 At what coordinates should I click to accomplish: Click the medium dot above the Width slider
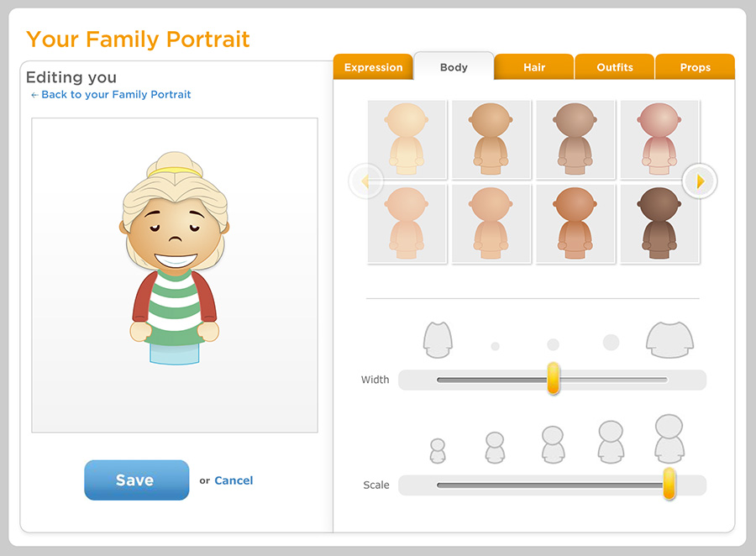click(x=553, y=344)
